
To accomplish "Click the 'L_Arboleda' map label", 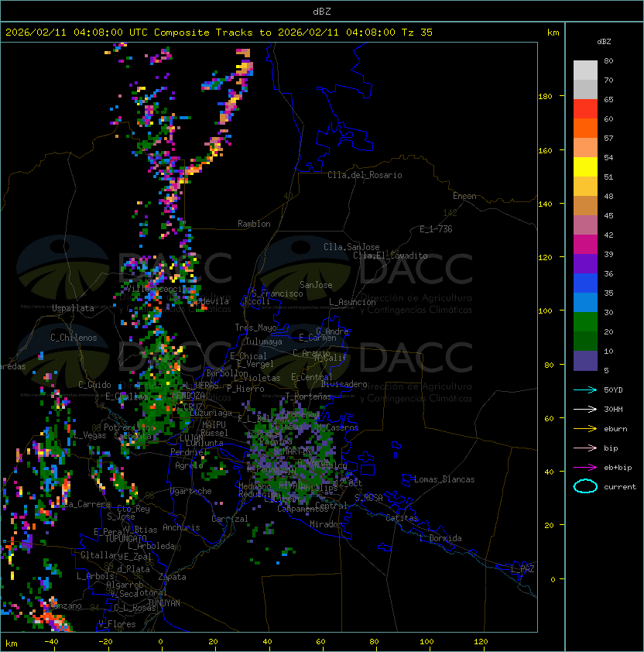I will (x=151, y=546).
